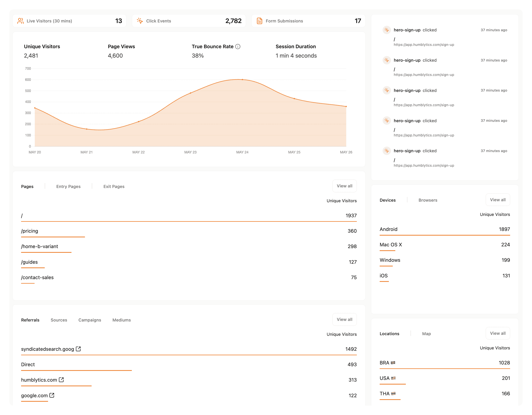Click the USA flag icon
This screenshot has width=532, height=415.
point(393,378)
